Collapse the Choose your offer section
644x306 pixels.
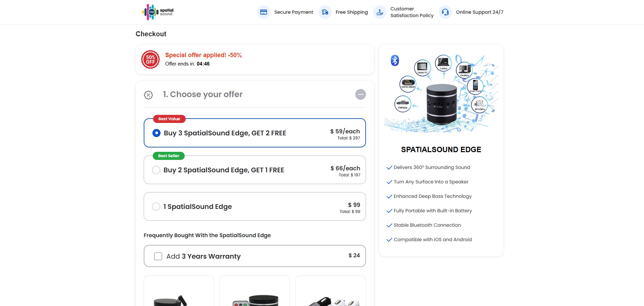pyautogui.click(x=360, y=94)
